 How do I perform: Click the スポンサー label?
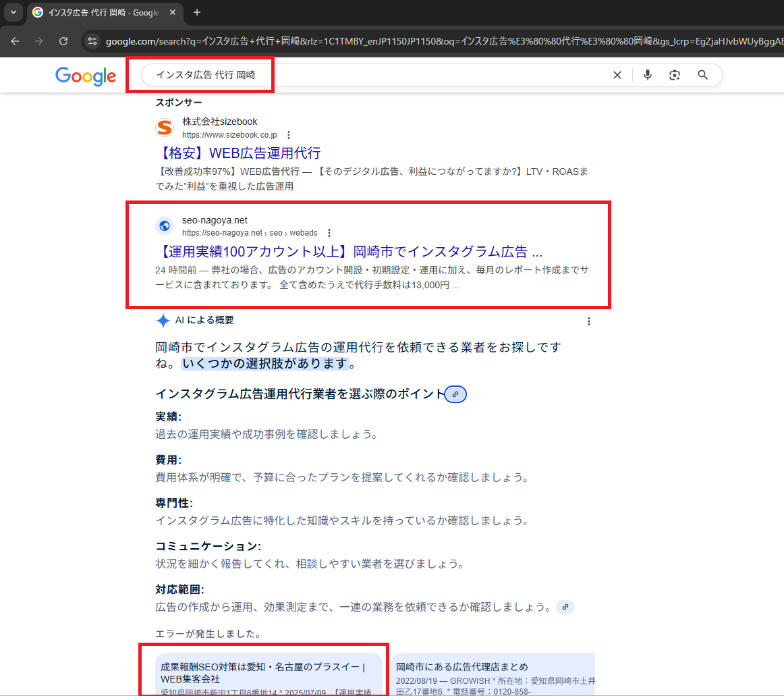[179, 103]
